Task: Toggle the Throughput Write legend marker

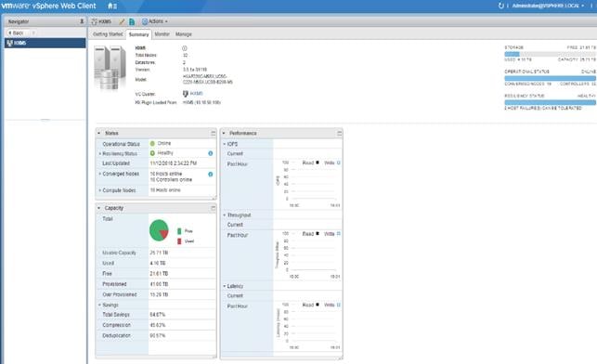Action: click(x=339, y=233)
